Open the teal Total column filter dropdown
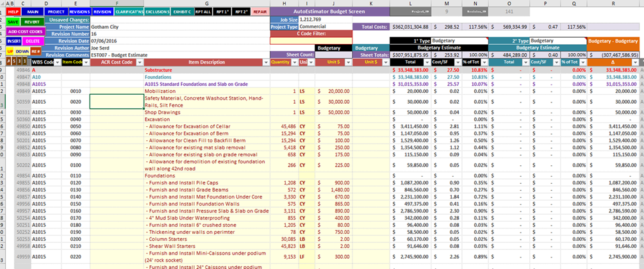The height and width of the screenshot is (269, 644). (x=525, y=62)
